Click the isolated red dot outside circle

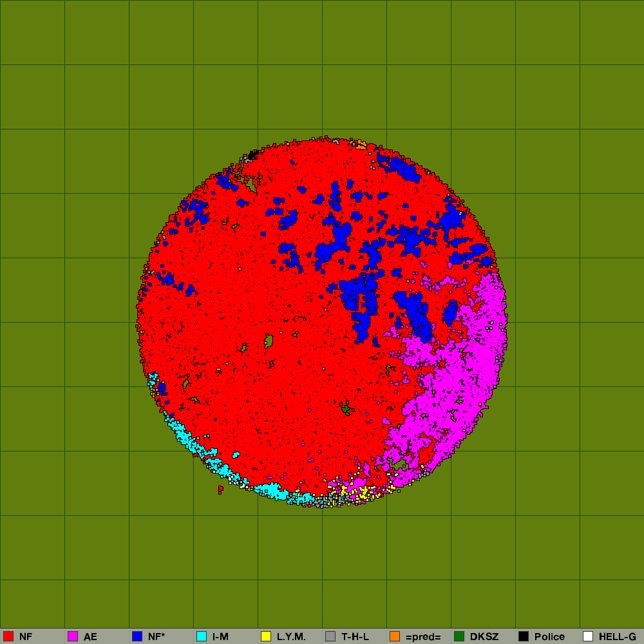click(x=220, y=489)
